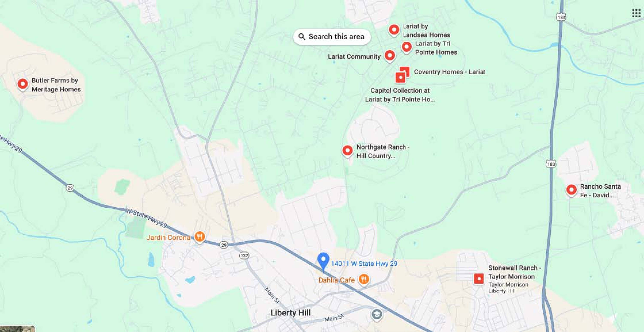The image size is (644, 332).
Task: Click the school graduation cap marker
Action: [377, 314]
